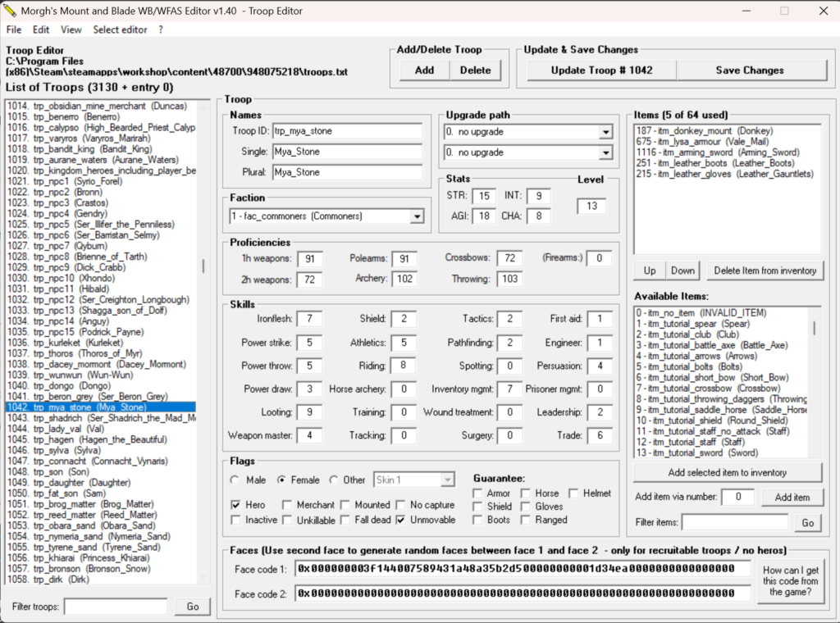Click the Ironflesh skill field
The height and width of the screenshot is (623, 840).
tap(309, 319)
